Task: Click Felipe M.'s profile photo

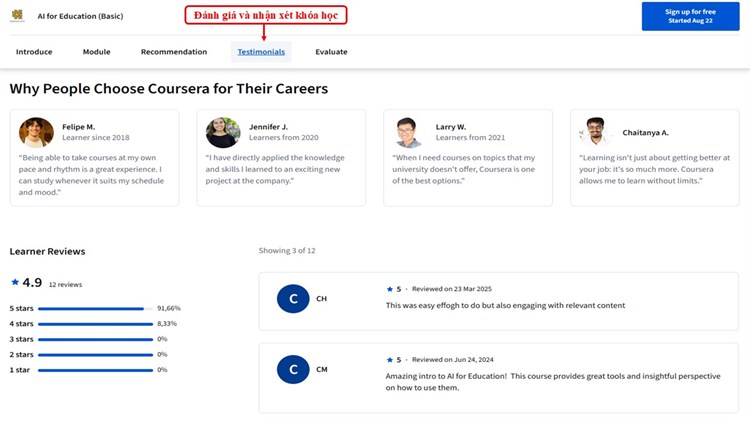Action: 37,132
